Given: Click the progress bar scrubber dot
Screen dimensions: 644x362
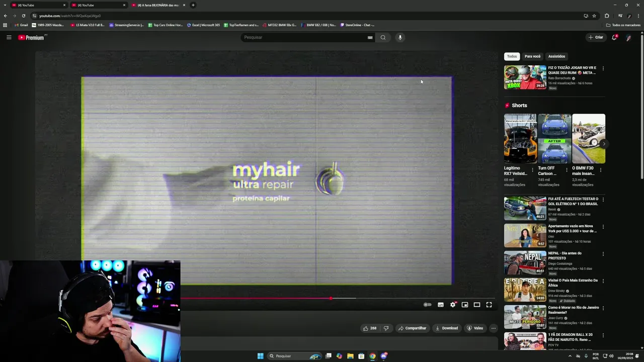Looking at the screenshot, I should point(331,298).
